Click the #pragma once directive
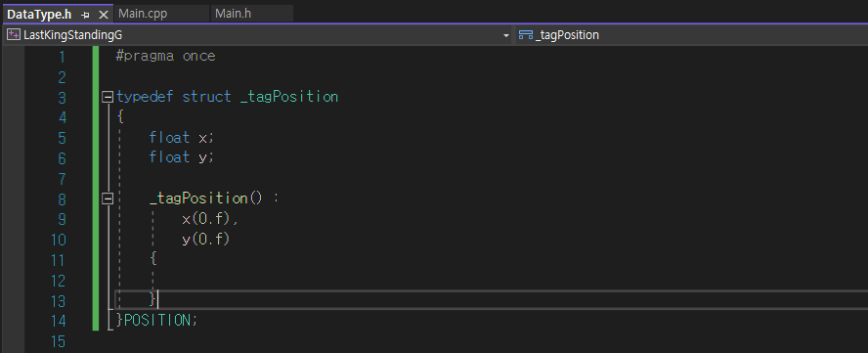 pos(165,57)
